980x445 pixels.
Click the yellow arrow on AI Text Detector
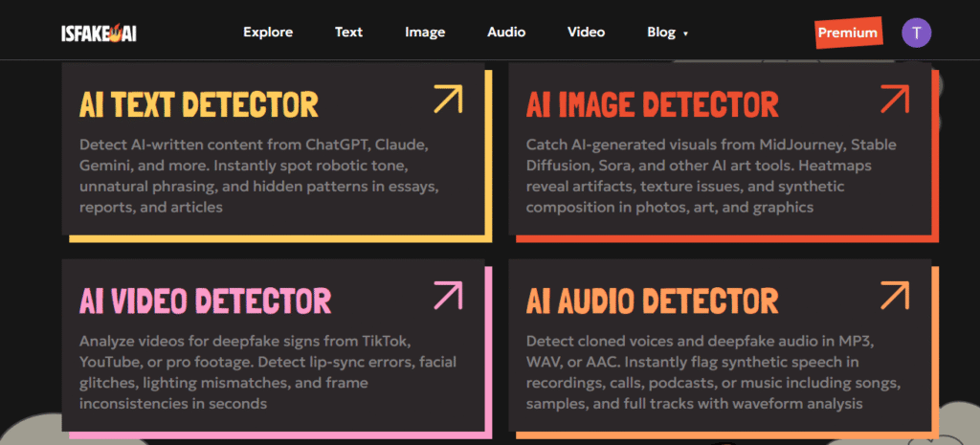pos(447,99)
